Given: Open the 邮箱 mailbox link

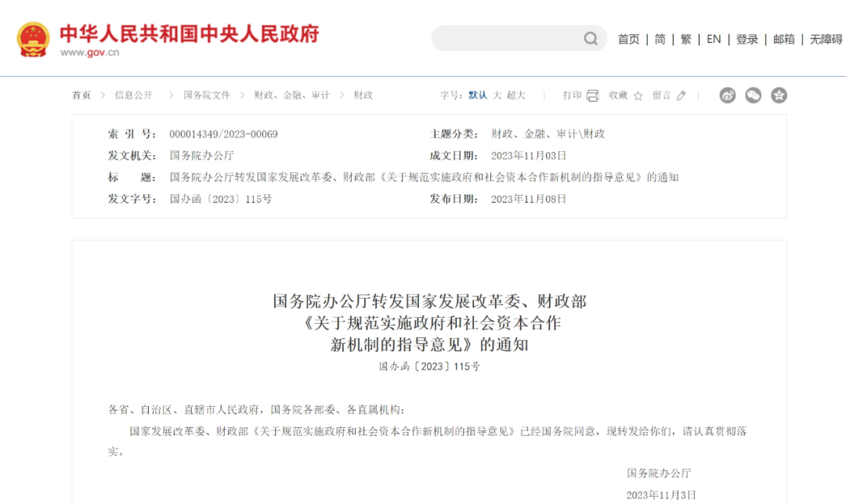Looking at the screenshot, I should pos(783,39).
